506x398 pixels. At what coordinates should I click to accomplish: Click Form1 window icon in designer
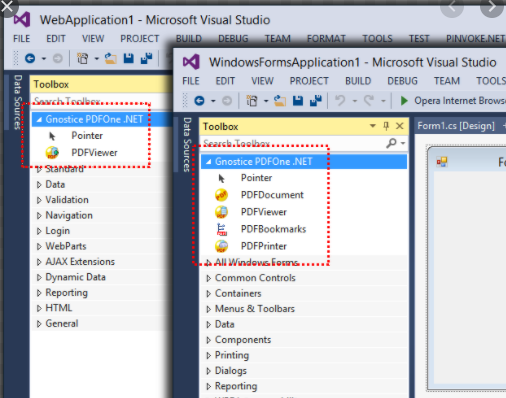442,162
